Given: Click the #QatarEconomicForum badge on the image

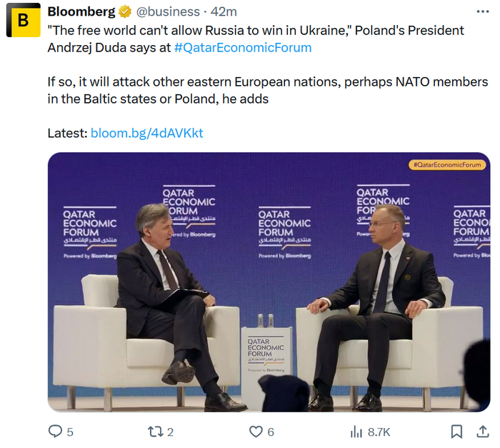Looking at the screenshot, I should (448, 165).
